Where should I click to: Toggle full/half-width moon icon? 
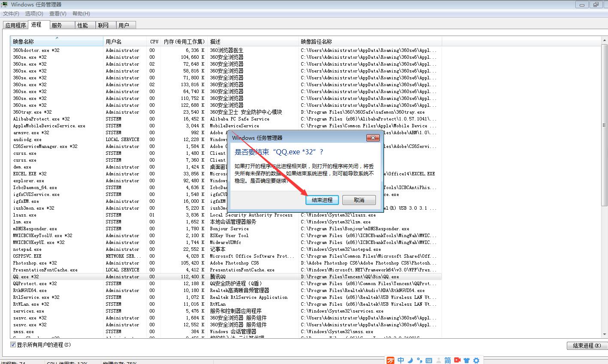[410, 360]
